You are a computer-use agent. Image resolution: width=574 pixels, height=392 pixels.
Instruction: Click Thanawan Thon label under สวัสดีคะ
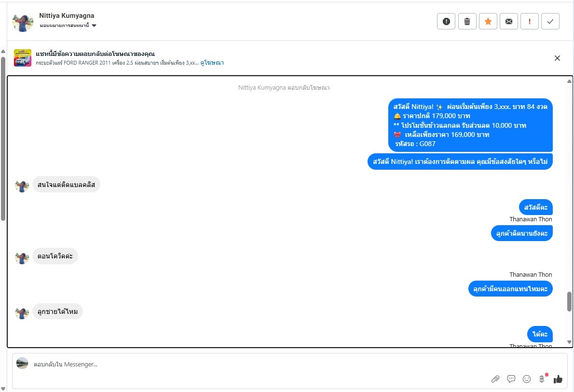click(x=531, y=219)
